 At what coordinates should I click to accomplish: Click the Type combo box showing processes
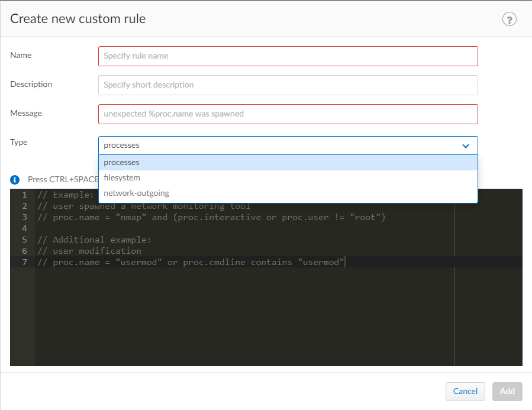(288, 146)
